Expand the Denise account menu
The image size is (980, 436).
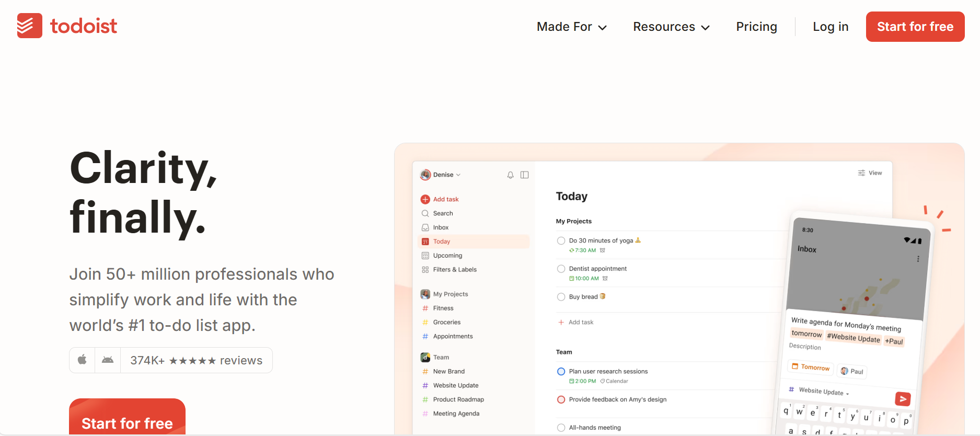point(441,175)
